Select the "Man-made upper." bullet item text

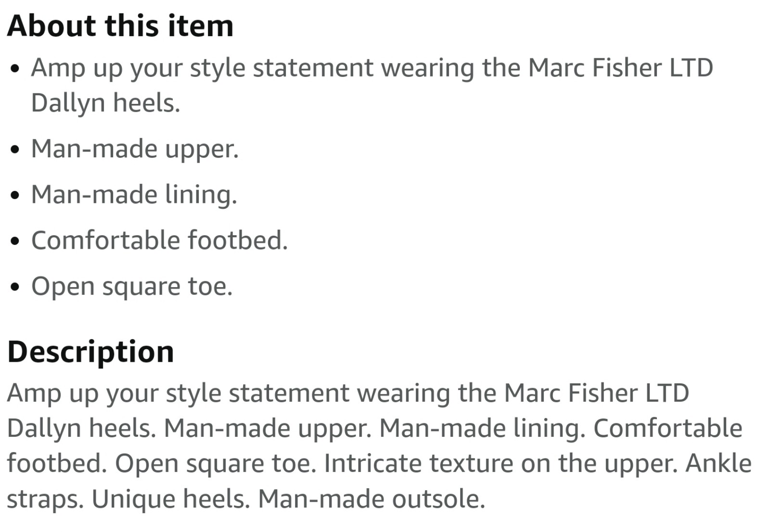[135, 149]
